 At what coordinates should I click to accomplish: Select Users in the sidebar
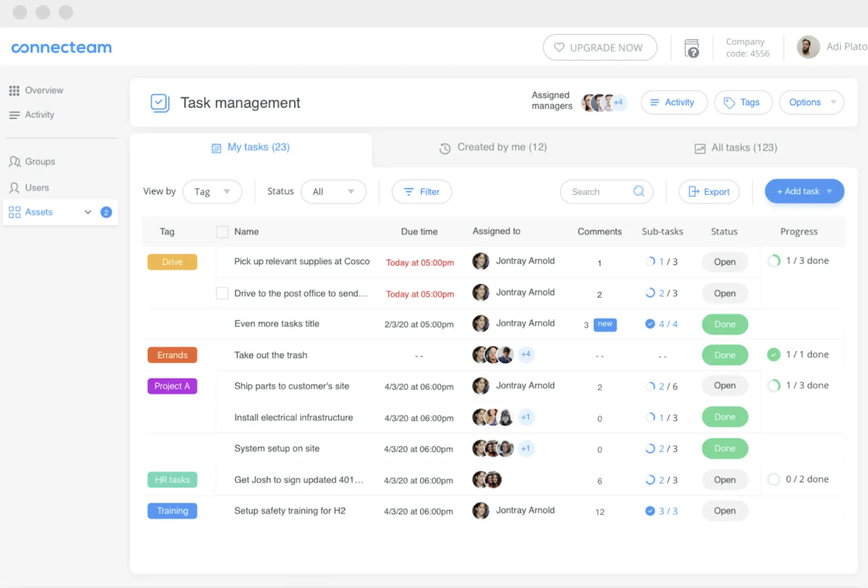(x=36, y=187)
